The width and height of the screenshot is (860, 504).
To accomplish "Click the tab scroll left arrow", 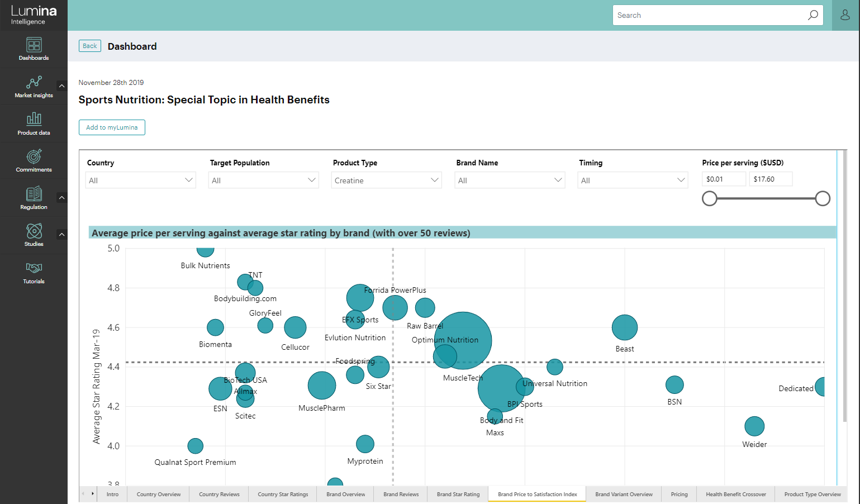I will click(x=83, y=493).
